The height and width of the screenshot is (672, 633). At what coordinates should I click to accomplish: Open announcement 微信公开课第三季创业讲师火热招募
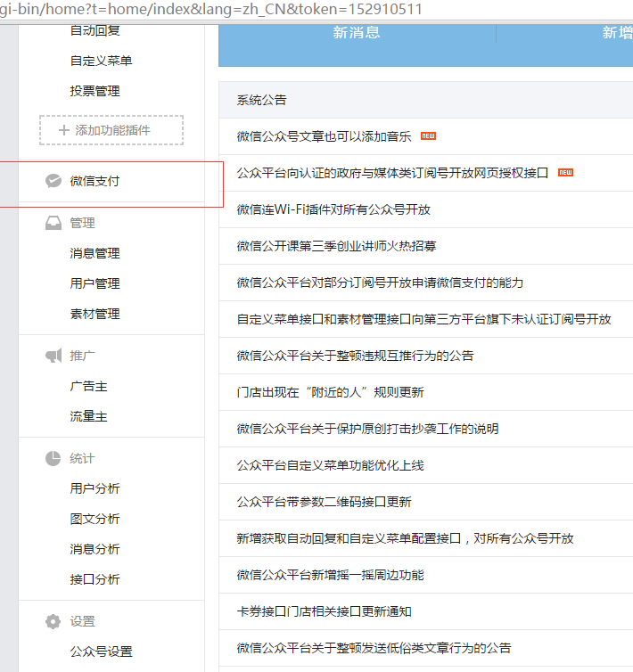tap(336, 246)
